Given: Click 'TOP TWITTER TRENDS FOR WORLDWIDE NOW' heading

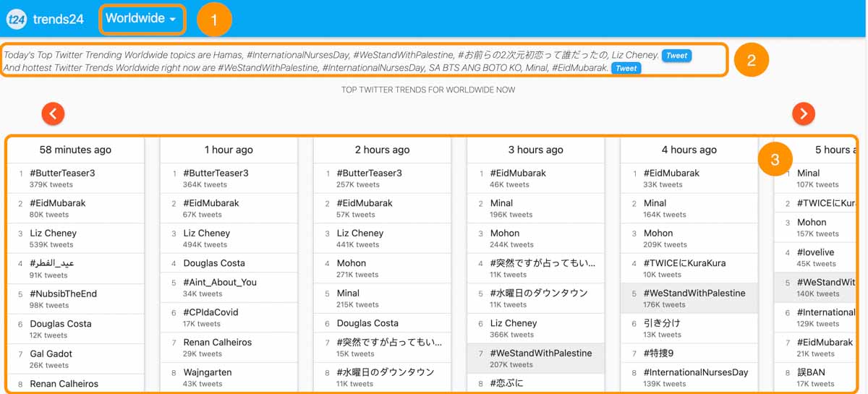Looking at the screenshot, I should click(x=428, y=90).
